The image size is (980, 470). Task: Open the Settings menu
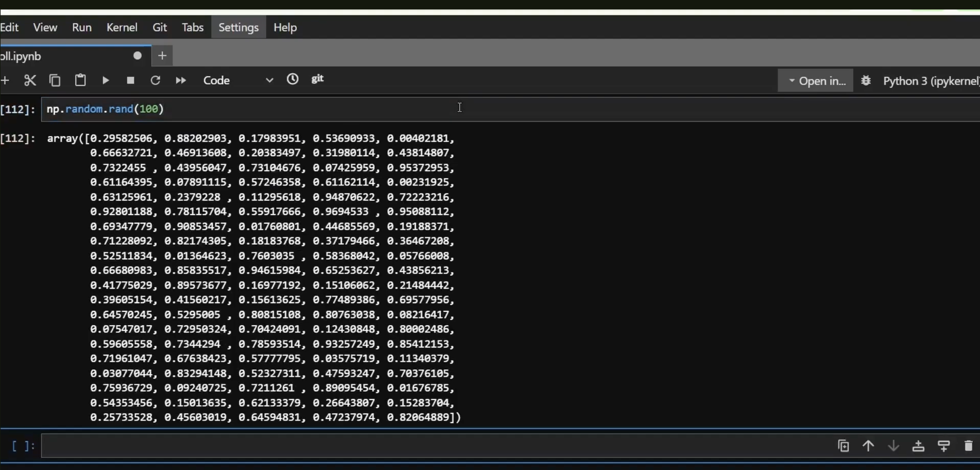click(x=238, y=27)
